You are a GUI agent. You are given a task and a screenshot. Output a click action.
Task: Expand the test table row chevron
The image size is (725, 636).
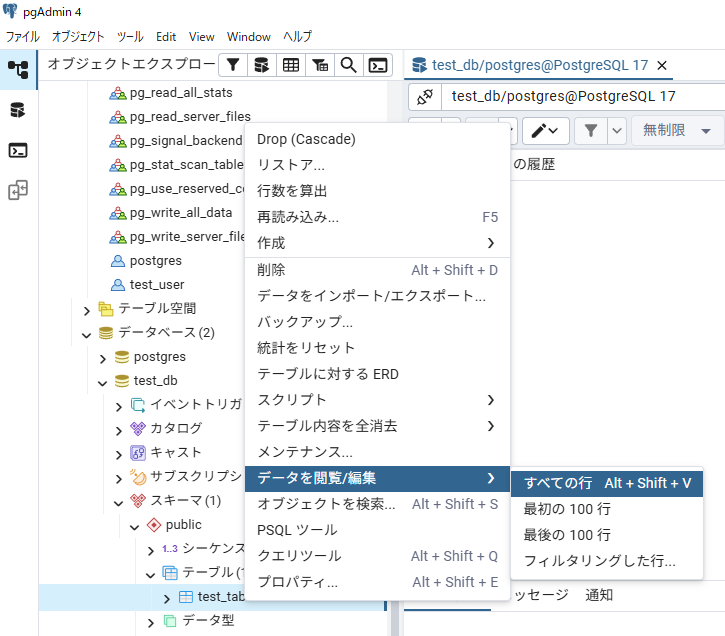(x=166, y=599)
